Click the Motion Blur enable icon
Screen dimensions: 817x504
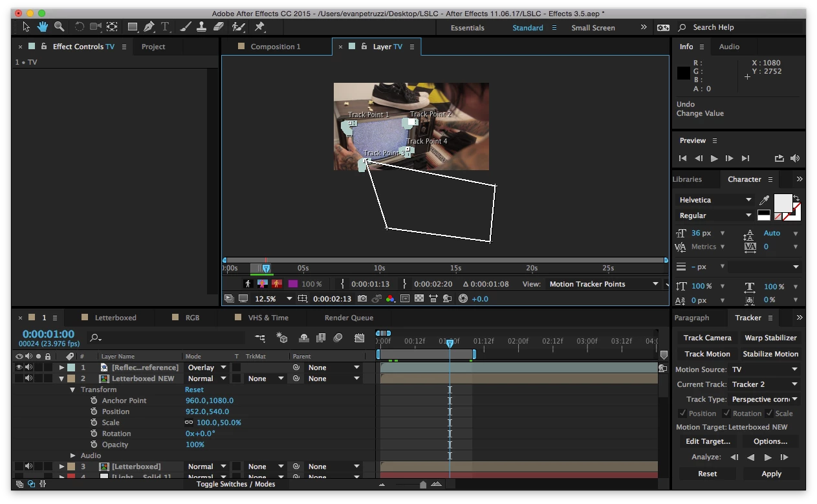click(x=338, y=338)
